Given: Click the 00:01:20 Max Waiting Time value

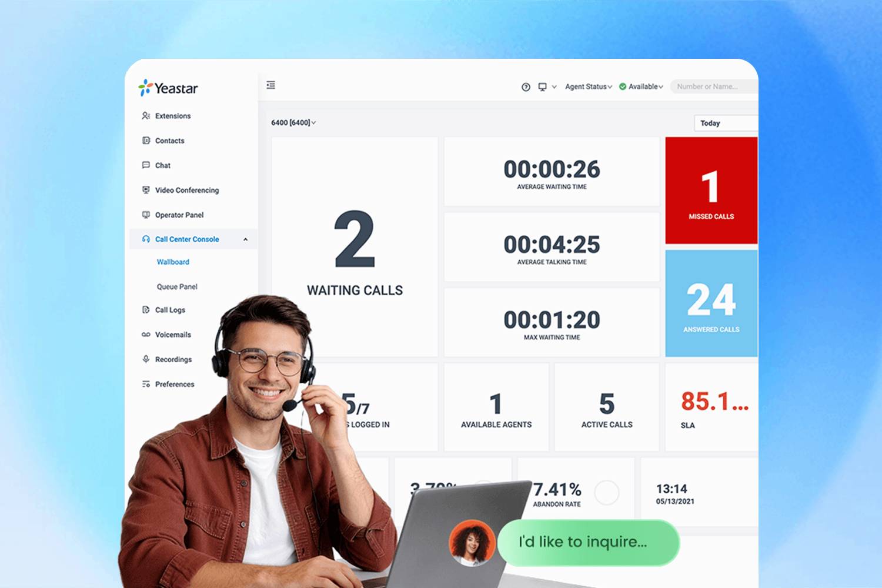Looking at the screenshot, I should click(552, 320).
